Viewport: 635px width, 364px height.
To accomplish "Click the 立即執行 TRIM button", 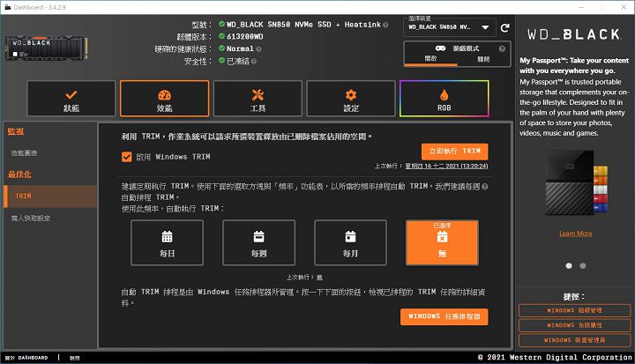I will tap(453, 152).
